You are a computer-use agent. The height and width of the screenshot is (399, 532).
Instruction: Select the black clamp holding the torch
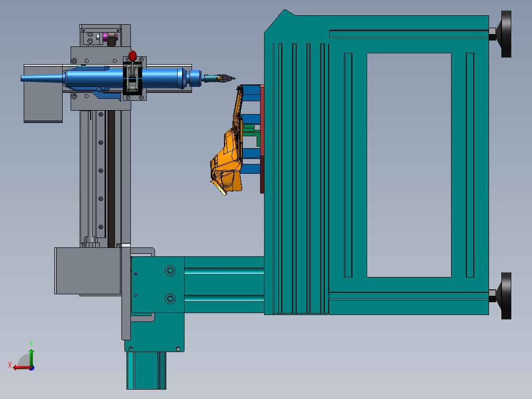[132, 79]
